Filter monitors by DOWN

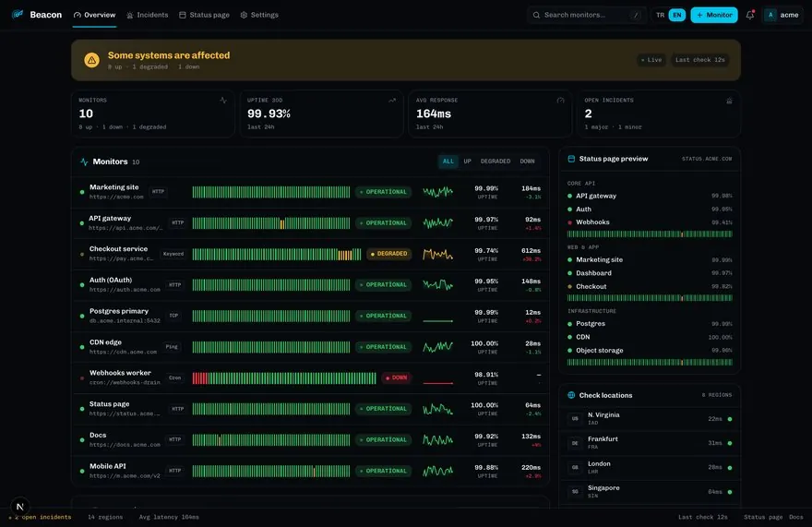pyautogui.click(x=527, y=162)
